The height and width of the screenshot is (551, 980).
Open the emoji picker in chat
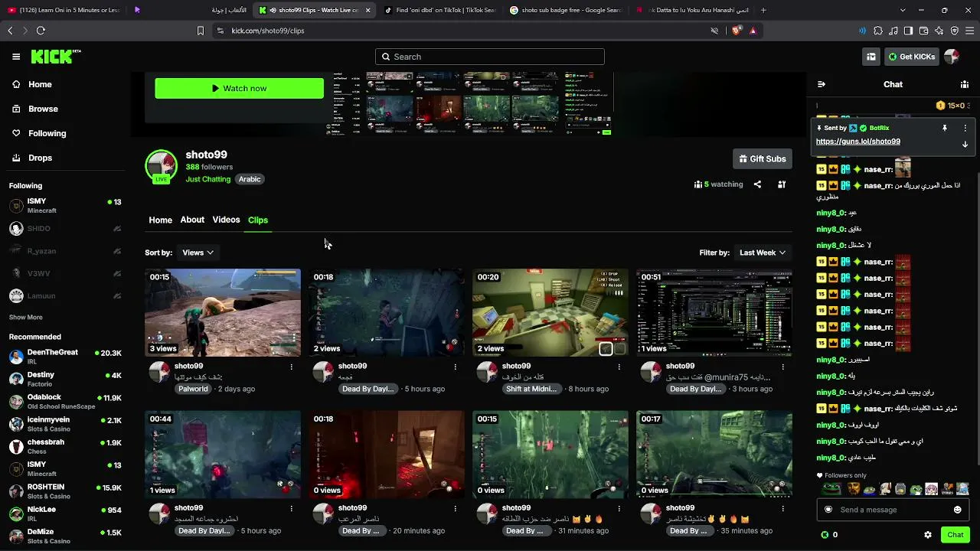(957, 510)
